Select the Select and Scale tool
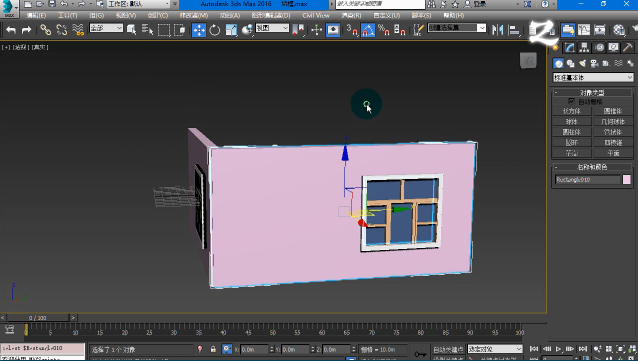The height and width of the screenshot is (361, 638). [x=231, y=30]
